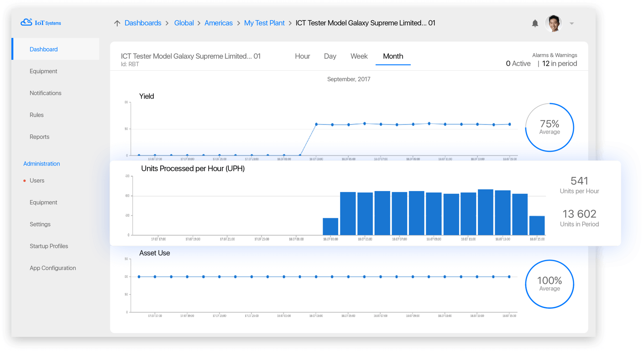The width and height of the screenshot is (644, 351).
Task: Expand the dropdown arrow beside the avatar
Action: point(571,24)
